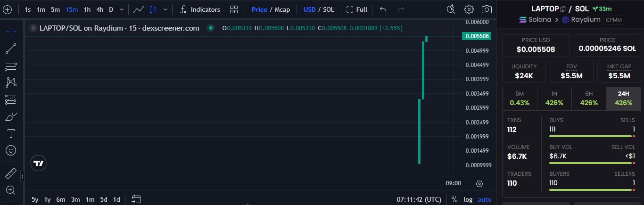Open time axis settings gear

click(479, 184)
